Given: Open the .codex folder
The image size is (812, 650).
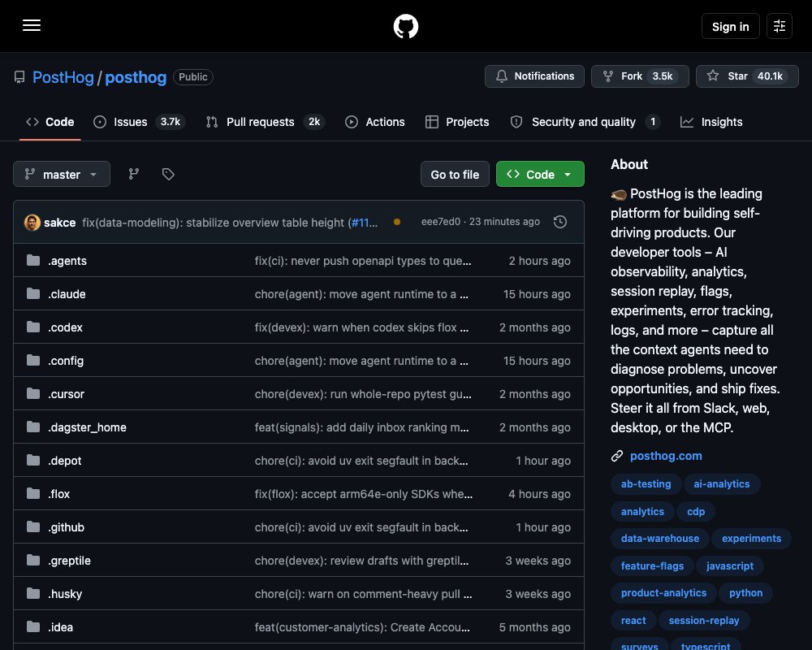Looking at the screenshot, I should [x=65, y=327].
